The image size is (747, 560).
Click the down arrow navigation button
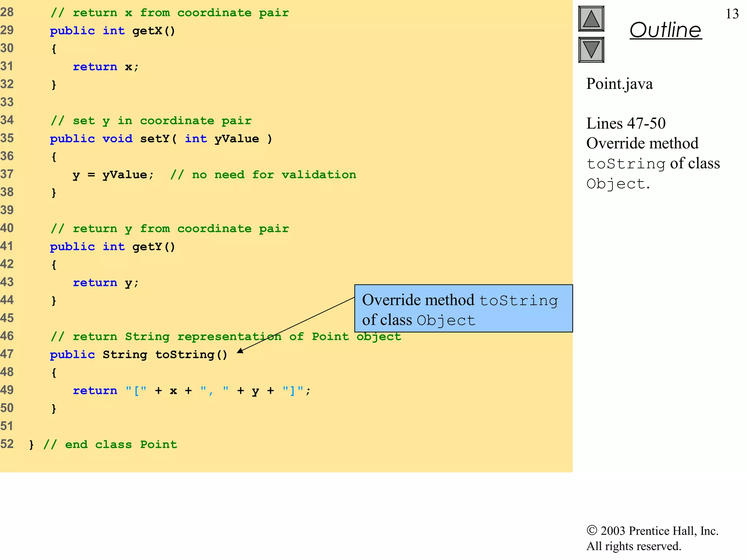[591, 50]
